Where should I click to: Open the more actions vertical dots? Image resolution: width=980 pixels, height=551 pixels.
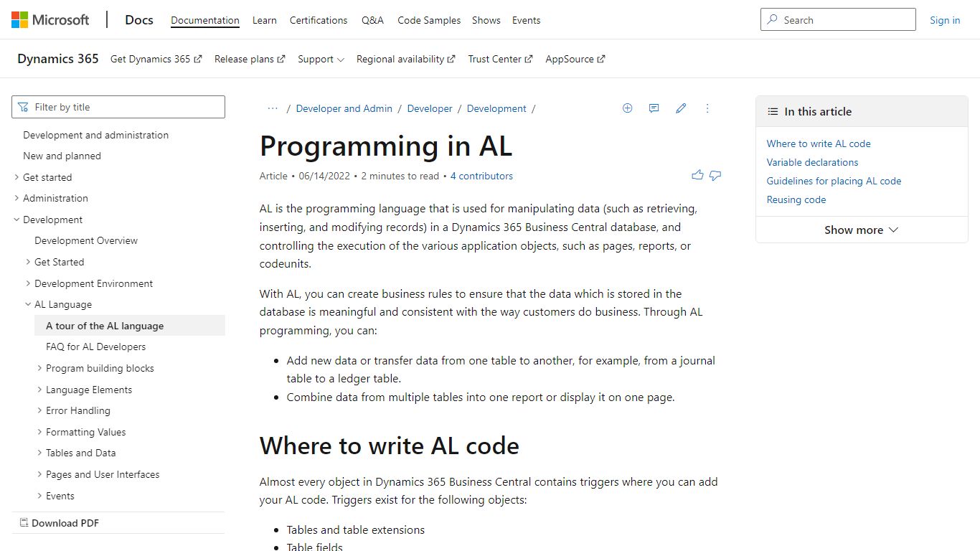coord(707,108)
